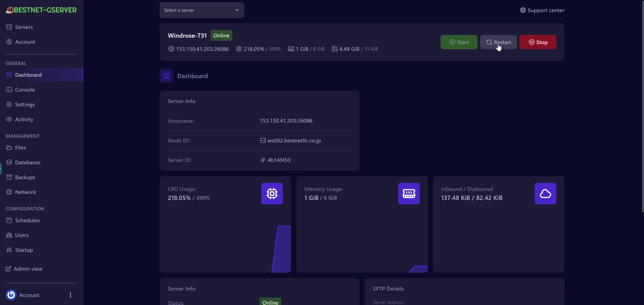The height and width of the screenshot is (305, 644).
Task: Restart the Windrose-731 server
Action: [498, 42]
